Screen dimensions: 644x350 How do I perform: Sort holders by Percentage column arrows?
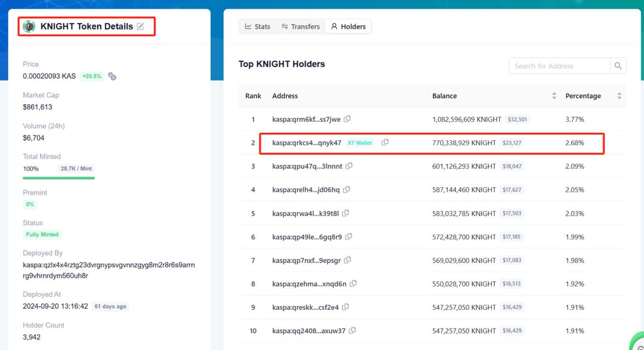(619, 96)
